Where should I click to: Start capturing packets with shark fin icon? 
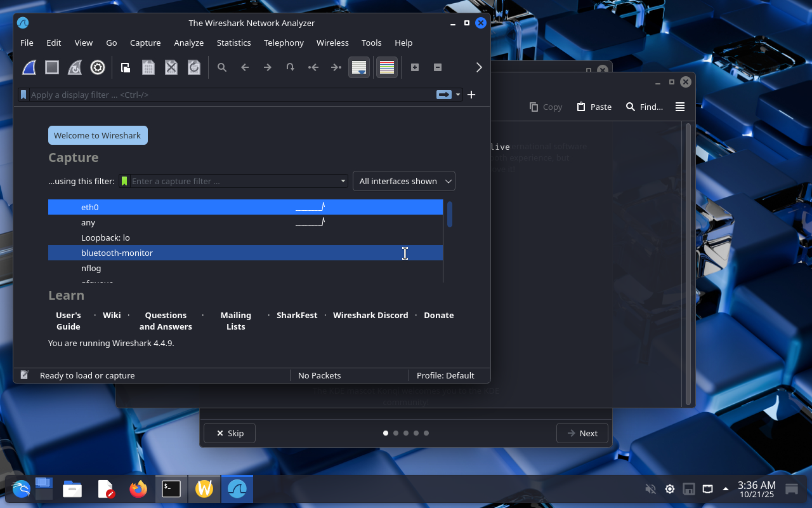[29, 67]
